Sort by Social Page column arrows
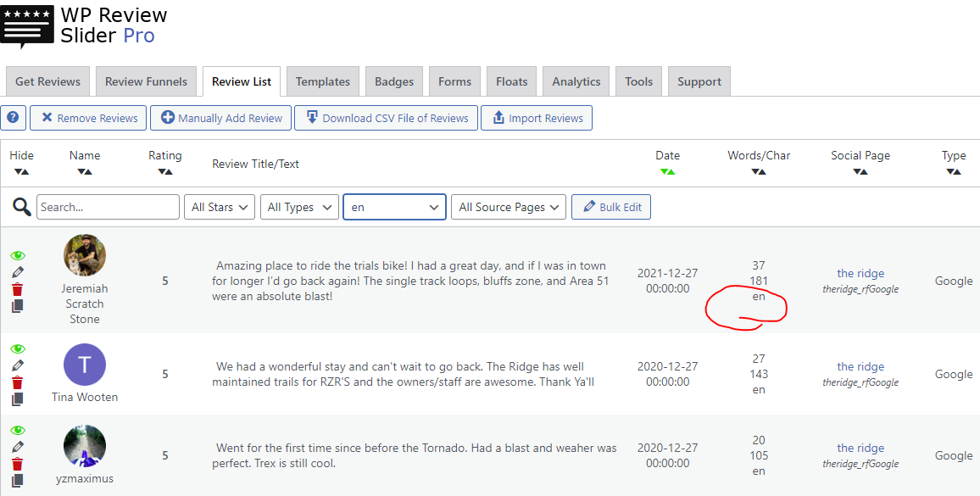The height and width of the screenshot is (496, 980). coord(860,172)
